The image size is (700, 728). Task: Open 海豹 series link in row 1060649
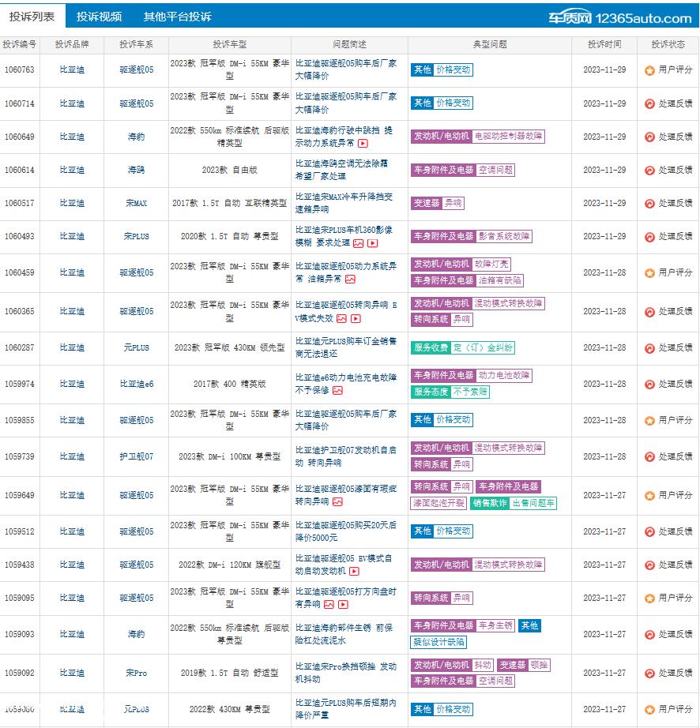click(136, 137)
